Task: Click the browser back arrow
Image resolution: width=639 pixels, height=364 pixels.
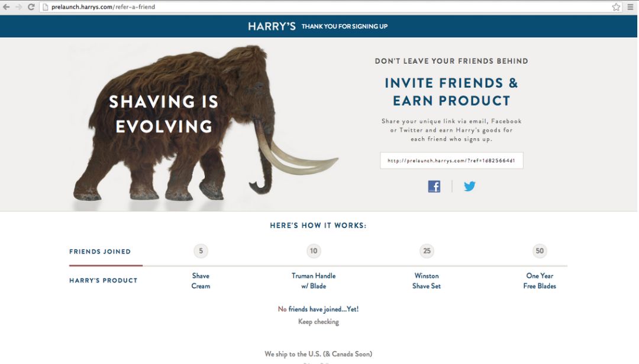Action: (x=6, y=7)
